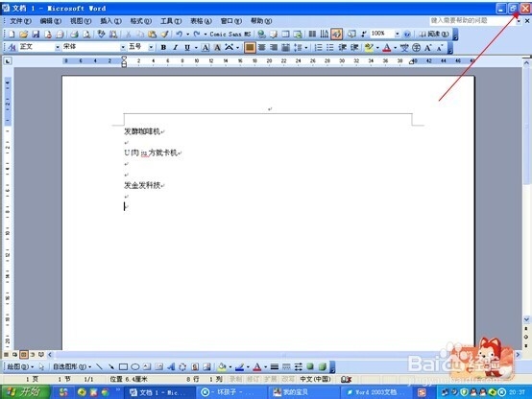Switch to 我的宝贝 taskbar button
The height and width of the screenshot is (399, 532).
(x=304, y=392)
